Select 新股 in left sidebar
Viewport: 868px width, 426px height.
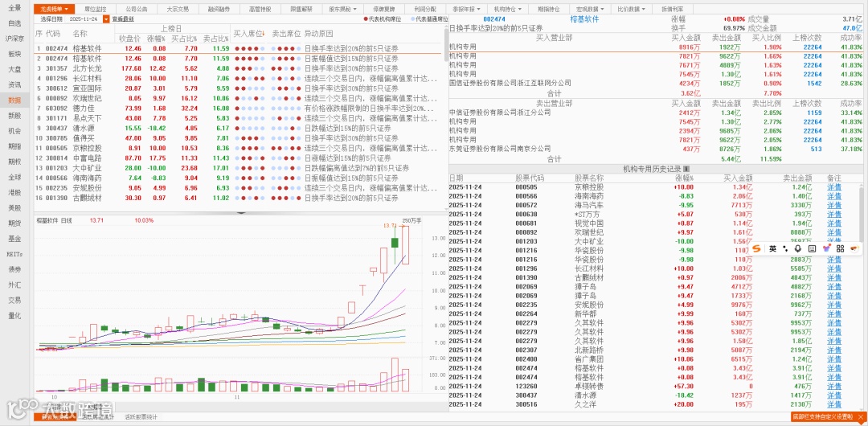(x=14, y=116)
